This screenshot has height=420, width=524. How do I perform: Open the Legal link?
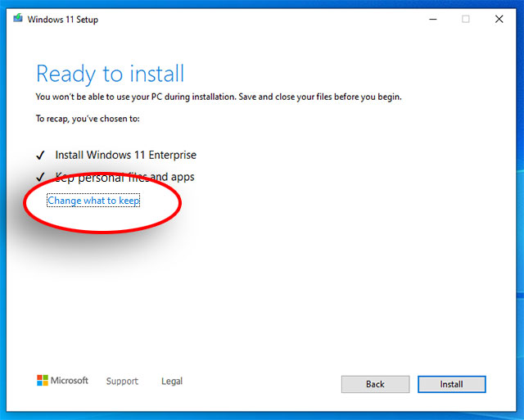pyautogui.click(x=172, y=381)
